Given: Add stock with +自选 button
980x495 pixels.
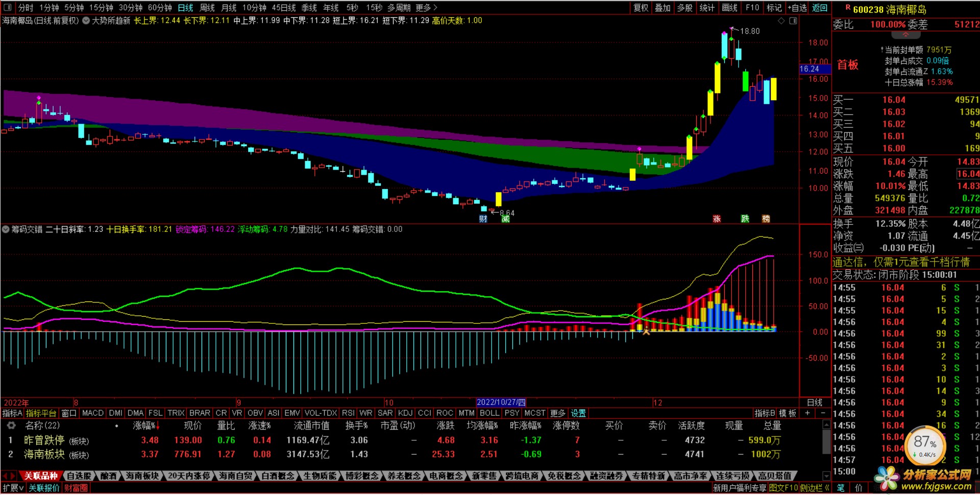Looking at the screenshot, I should [x=797, y=8].
